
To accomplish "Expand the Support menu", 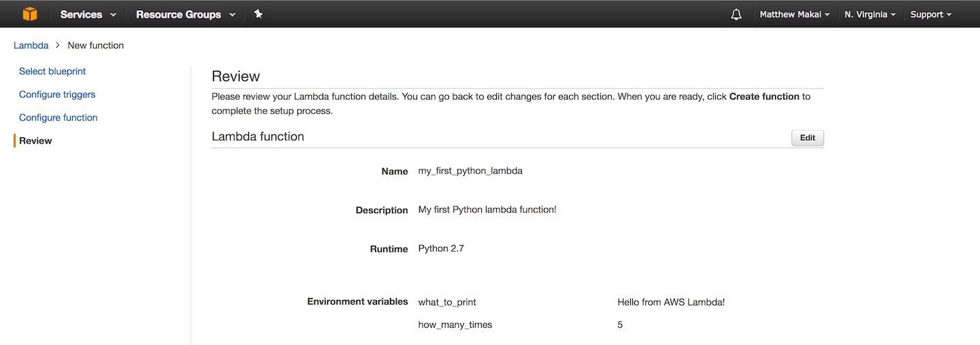I will point(930,14).
